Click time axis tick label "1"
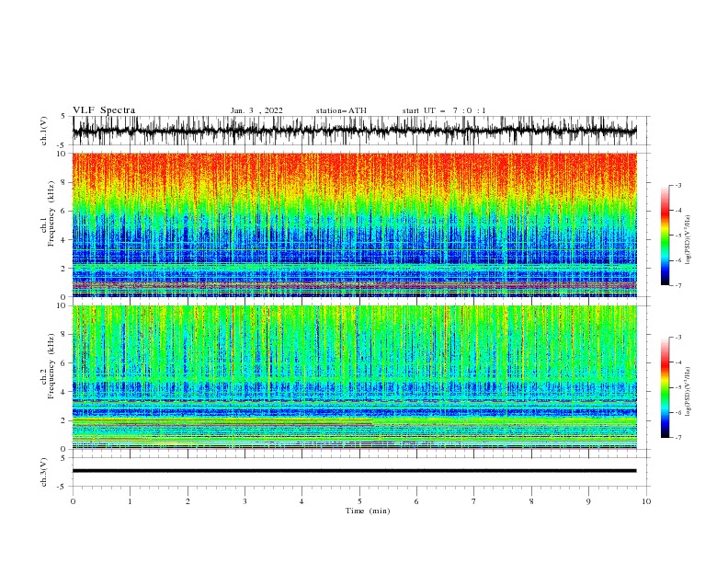The height and width of the screenshot is (563, 728). pyautogui.click(x=130, y=501)
